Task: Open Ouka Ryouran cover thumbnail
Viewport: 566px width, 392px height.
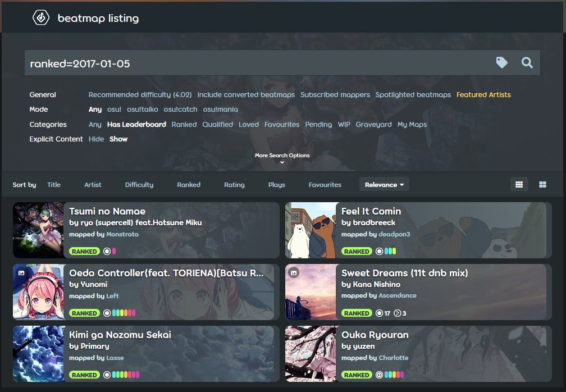Action: click(x=311, y=354)
